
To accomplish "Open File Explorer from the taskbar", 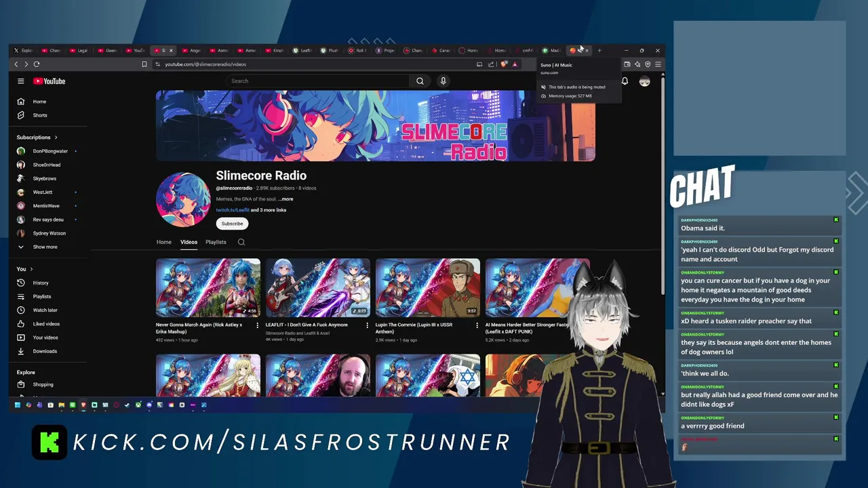I will [61, 405].
